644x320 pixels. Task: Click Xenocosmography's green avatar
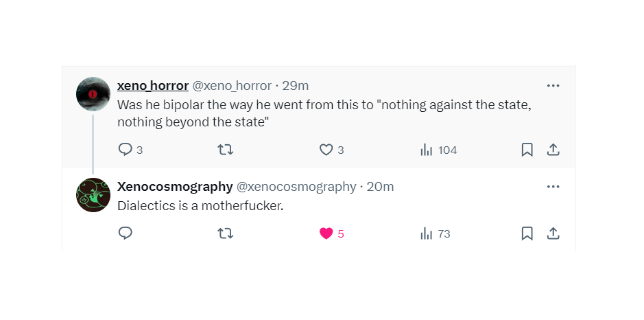tap(93, 195)
